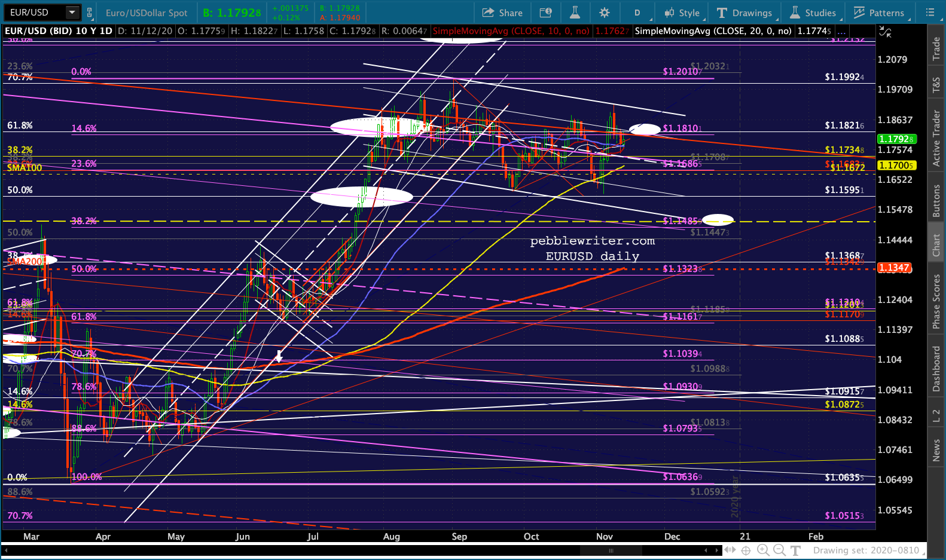
Task: Click the Aug label on the time axis
Action: [392, 537]
